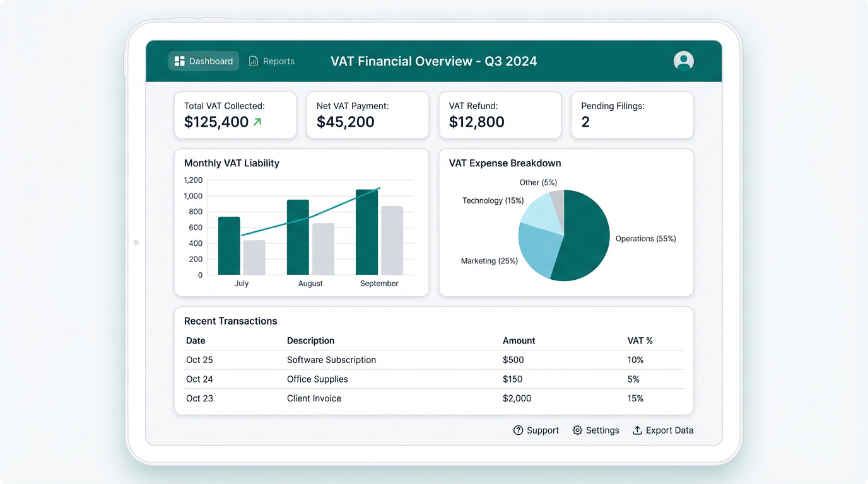
Task: Open Settings via the gear icon
Action: pyautogui.click(x=577, y=430)
